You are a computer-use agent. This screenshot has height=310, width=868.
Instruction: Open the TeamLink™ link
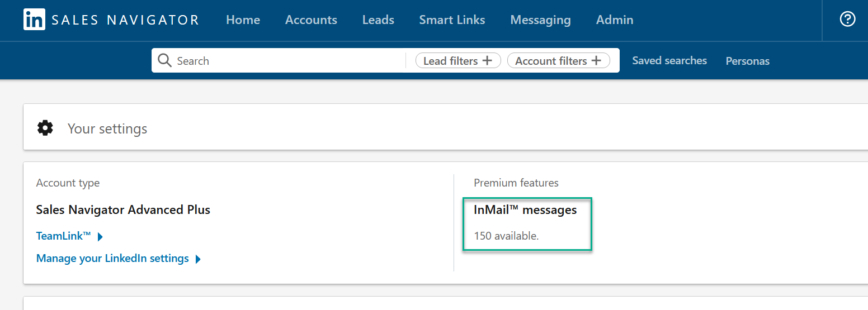[63, 236]
